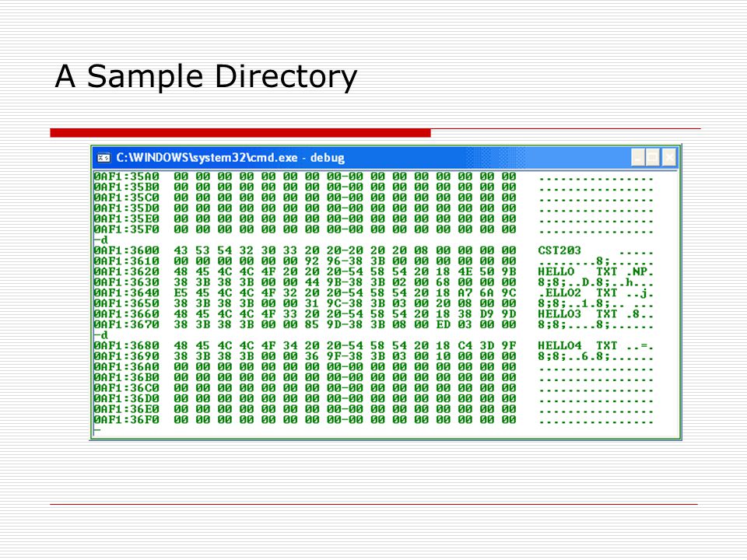This screenshot has height=560, width=747.
Task: Select address 0AF1:3650 in the dump
Action: 126,303
